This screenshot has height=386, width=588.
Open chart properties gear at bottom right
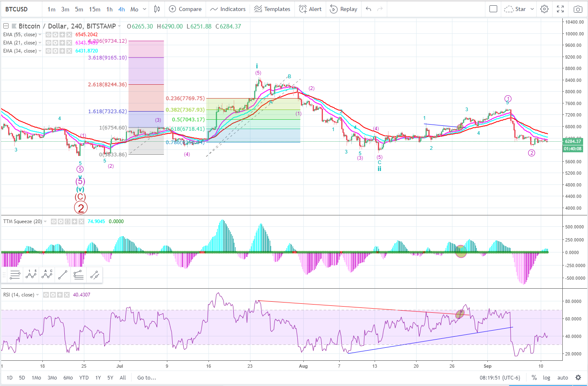point(578,377)
